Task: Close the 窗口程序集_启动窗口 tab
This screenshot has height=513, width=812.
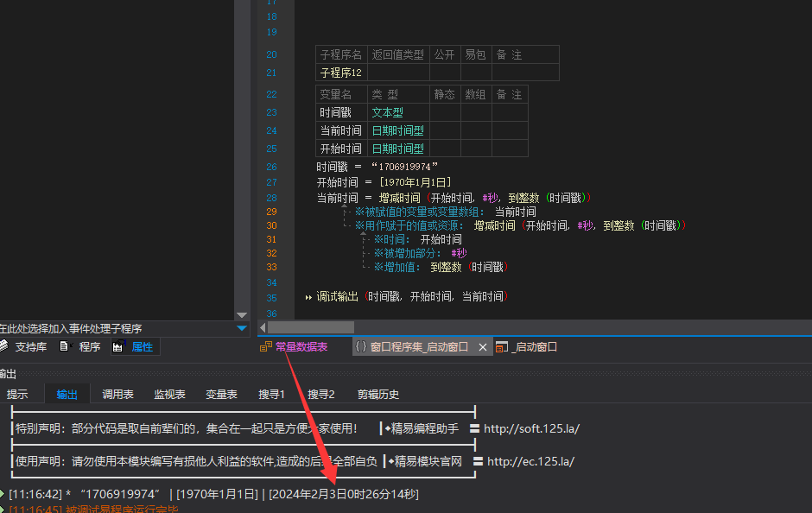Action: 483,347
